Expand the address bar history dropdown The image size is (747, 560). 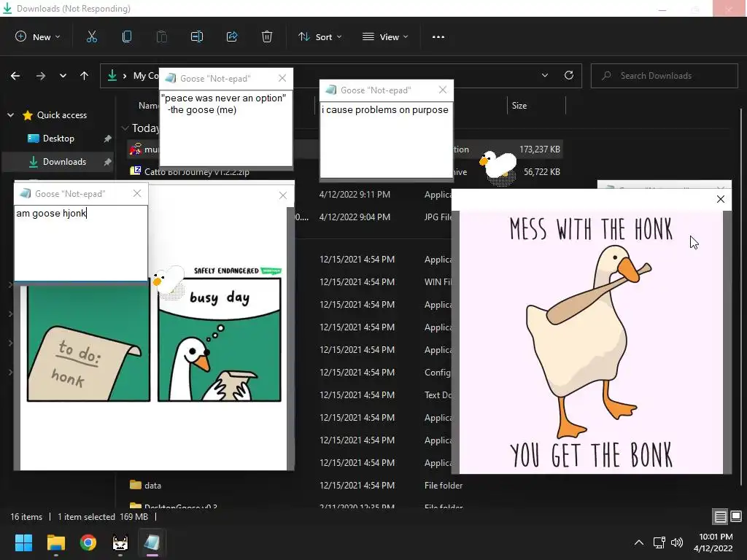click(544, 75)
